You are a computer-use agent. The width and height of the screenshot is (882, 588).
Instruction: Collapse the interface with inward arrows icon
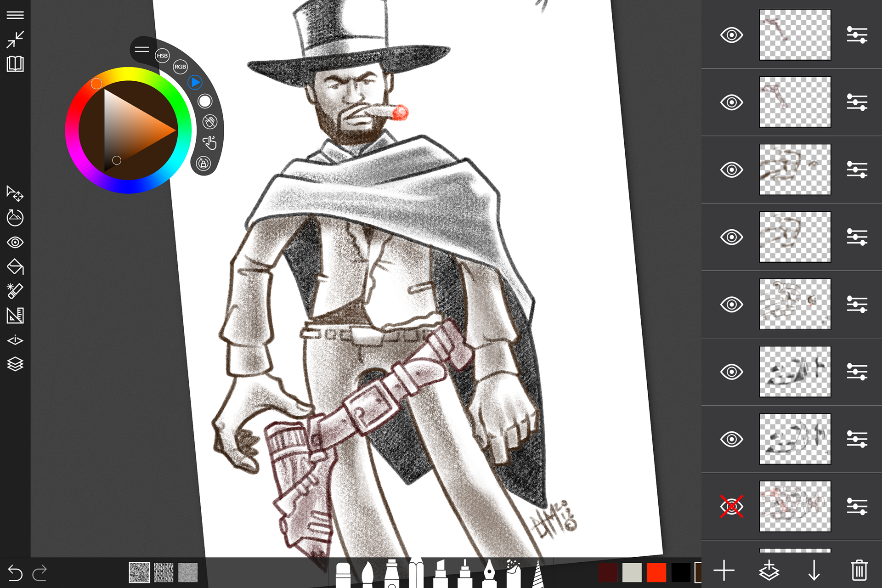[15, 40]
